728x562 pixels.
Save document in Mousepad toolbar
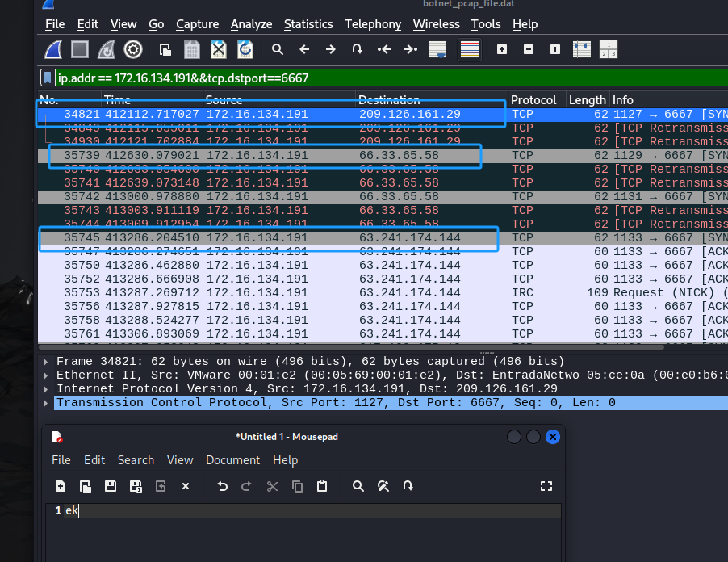111,486
